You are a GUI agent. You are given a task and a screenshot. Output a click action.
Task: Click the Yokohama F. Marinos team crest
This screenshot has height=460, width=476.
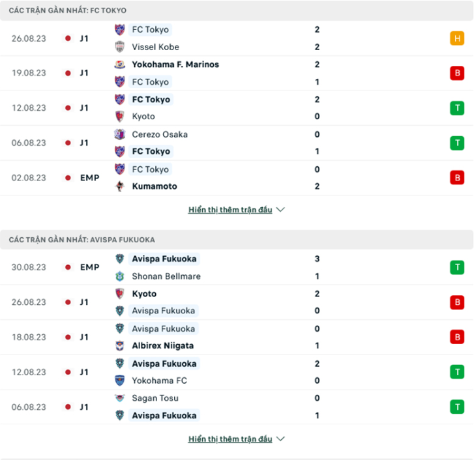point(120,65)
